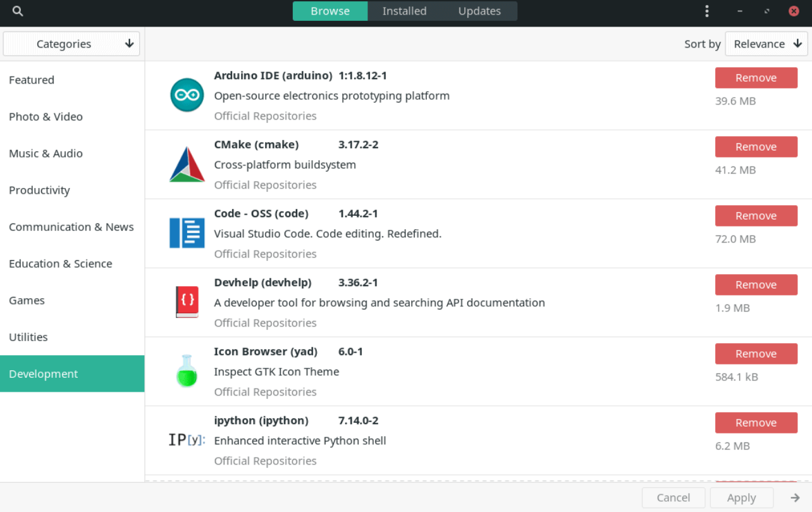Click the 584.1 kB size label
This screenshot has width=812, height=512.
(737, 377)
